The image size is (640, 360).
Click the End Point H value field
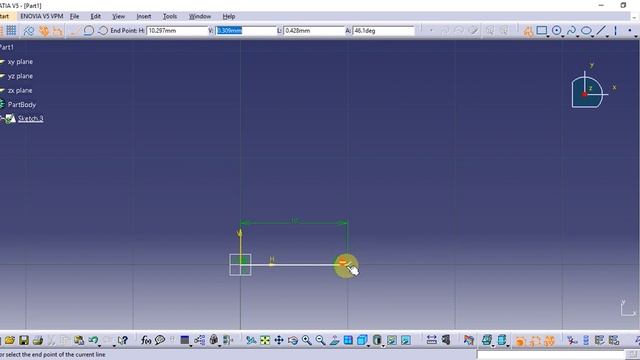click(x=177, y=31)
